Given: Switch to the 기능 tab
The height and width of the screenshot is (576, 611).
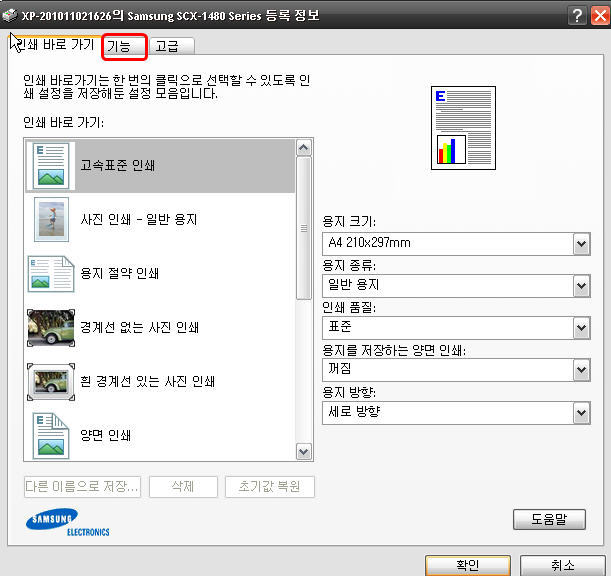Looking at the screenshot, I should click(125, 45).
